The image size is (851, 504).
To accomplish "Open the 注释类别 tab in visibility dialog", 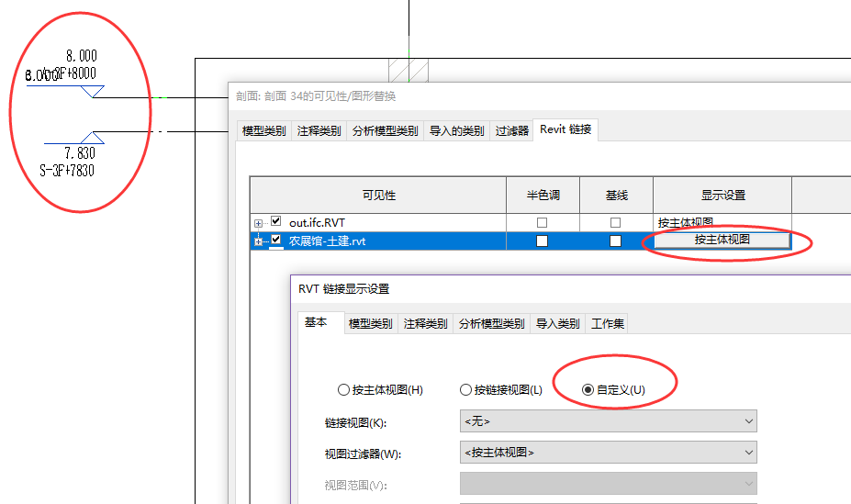I will [319, 130].
